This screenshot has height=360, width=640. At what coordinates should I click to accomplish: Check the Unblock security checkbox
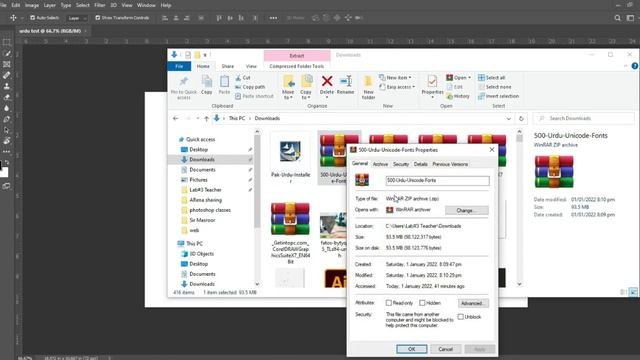point(461,317)
